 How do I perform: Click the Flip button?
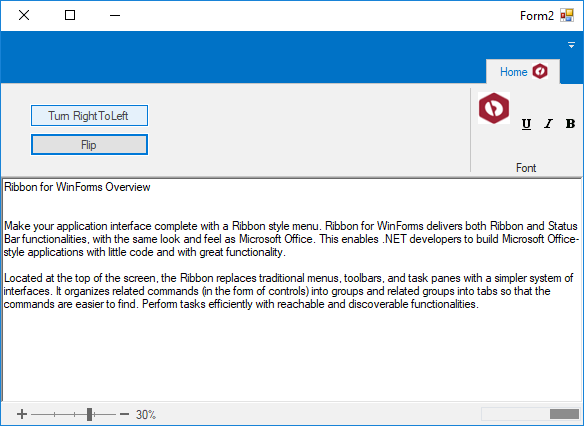pyautogui.click(x=89, y=144)
